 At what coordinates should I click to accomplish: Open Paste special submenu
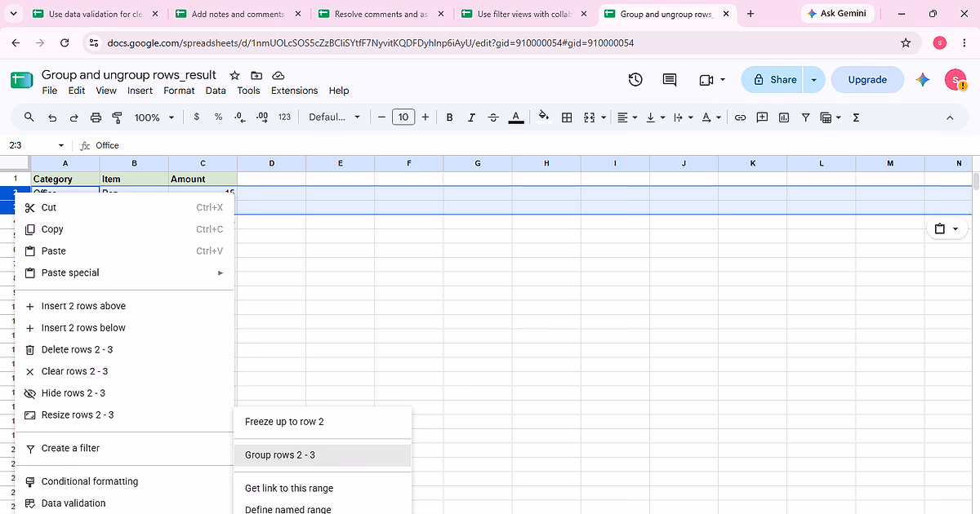(124, 273)
